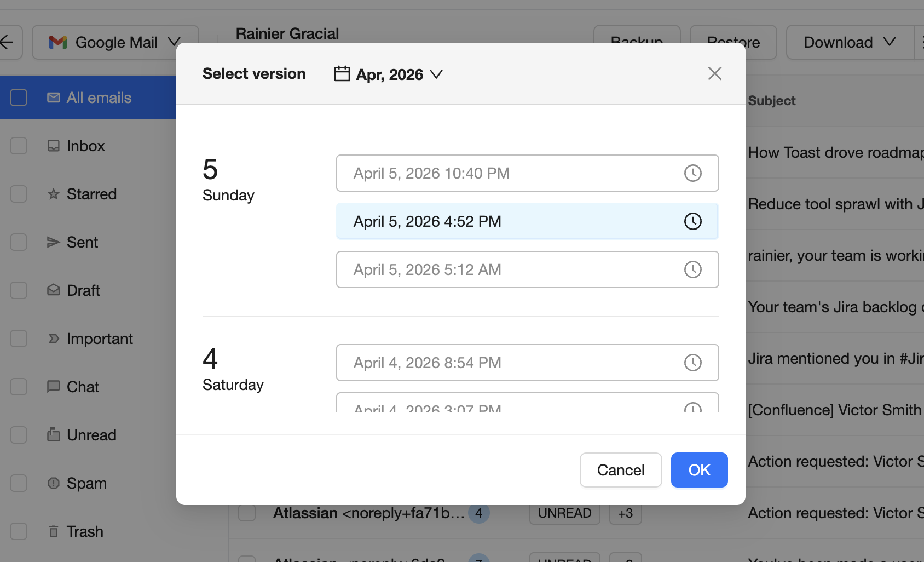
Task: Open the Draft folder
Action: click(83, 290)
